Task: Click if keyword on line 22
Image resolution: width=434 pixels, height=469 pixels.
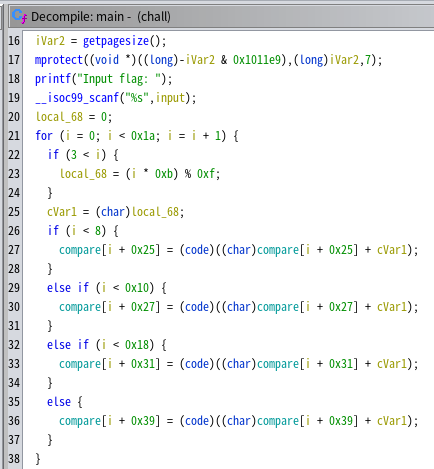Action: [53, 155]
